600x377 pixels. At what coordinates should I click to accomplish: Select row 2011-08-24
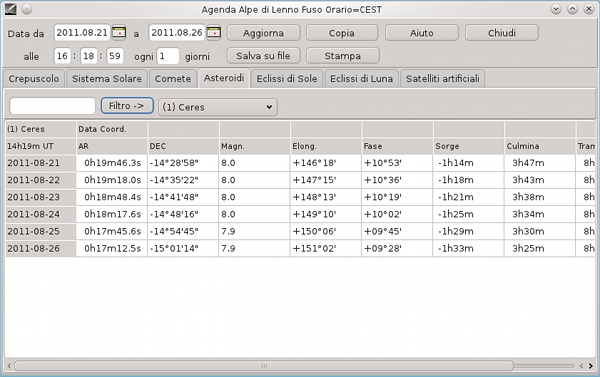tap(41, 214)
